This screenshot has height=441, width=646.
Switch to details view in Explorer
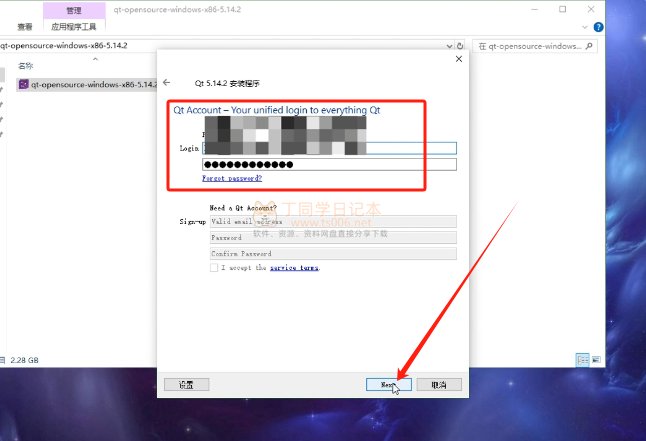coord(582,359)
